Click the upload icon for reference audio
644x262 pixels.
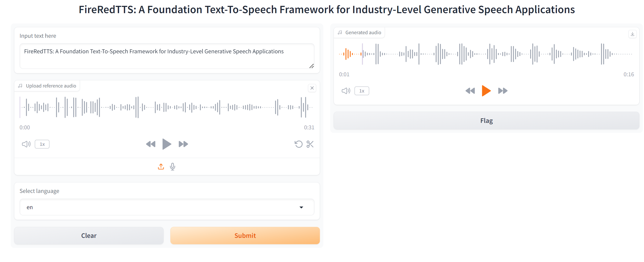pyautogui.click(x=161, y=167)
